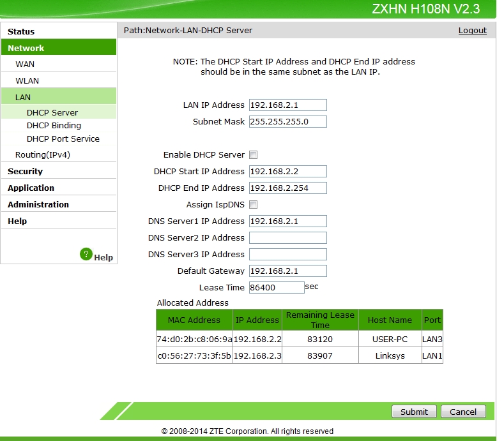This screenshot has height=441, width=504.
Task: Click the Host Name column header
Action: click(390, 320)
